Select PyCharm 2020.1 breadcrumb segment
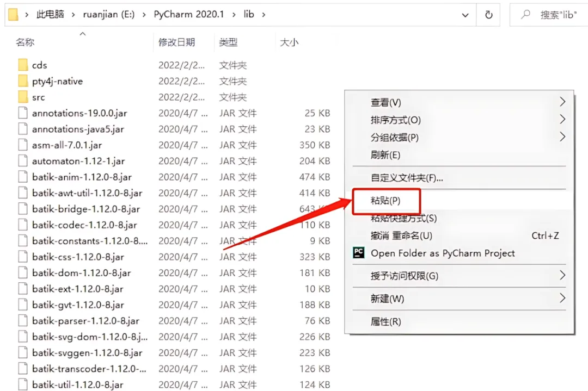 [188, 14]
